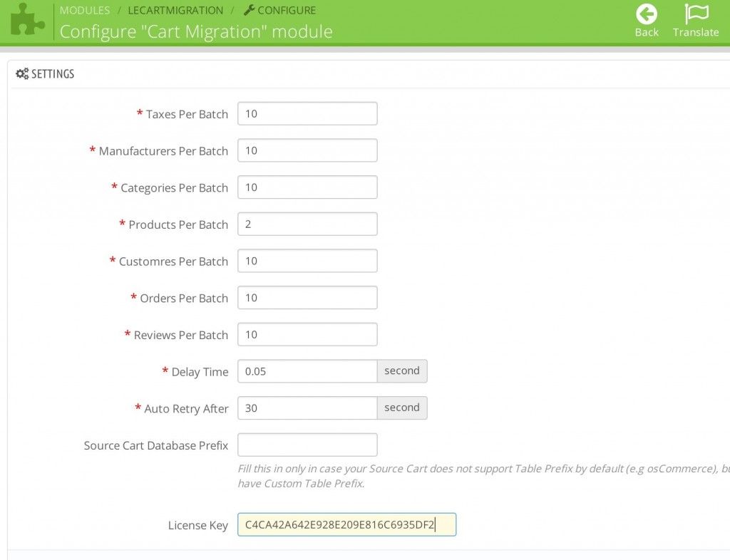Image resolution: width=730 pixels, height=560 pixels.
Task: Click the Back arrow icon
Action: click(647, 14)
